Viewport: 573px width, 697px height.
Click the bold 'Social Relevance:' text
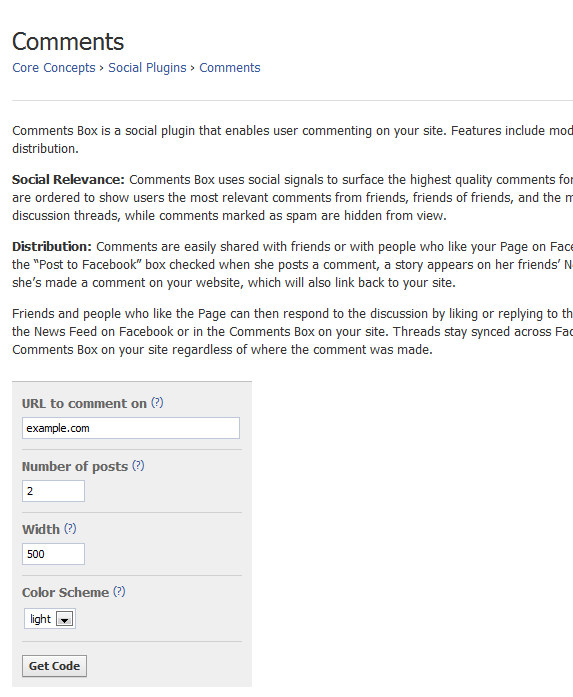click(68, 180)
